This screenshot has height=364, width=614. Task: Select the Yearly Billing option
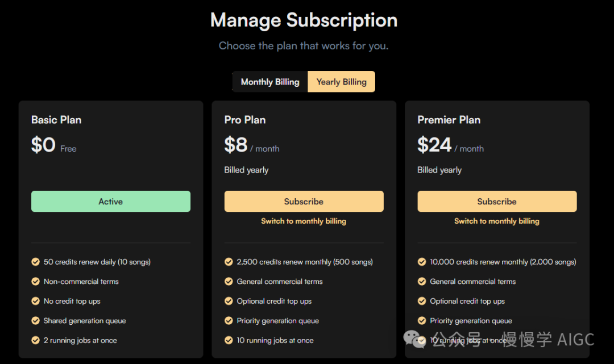pyautogui.click(x=341, y=82)
